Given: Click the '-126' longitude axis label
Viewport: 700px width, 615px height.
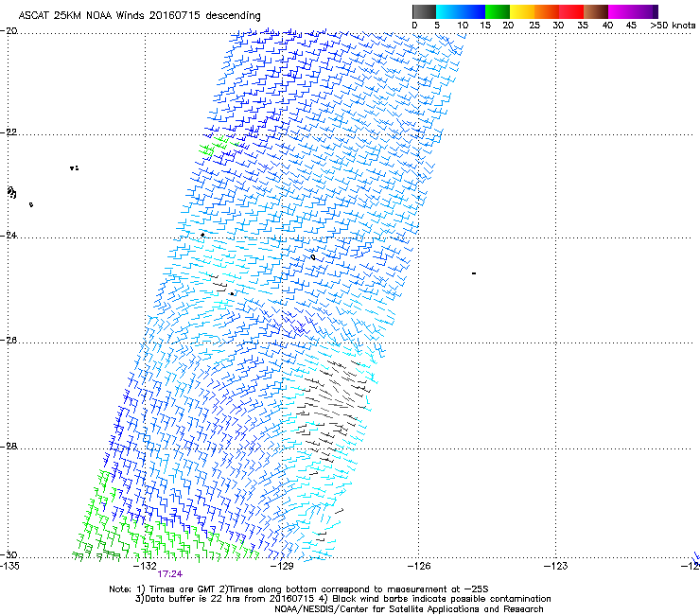Looking at the screenshot, I should (x=419, y=566).
